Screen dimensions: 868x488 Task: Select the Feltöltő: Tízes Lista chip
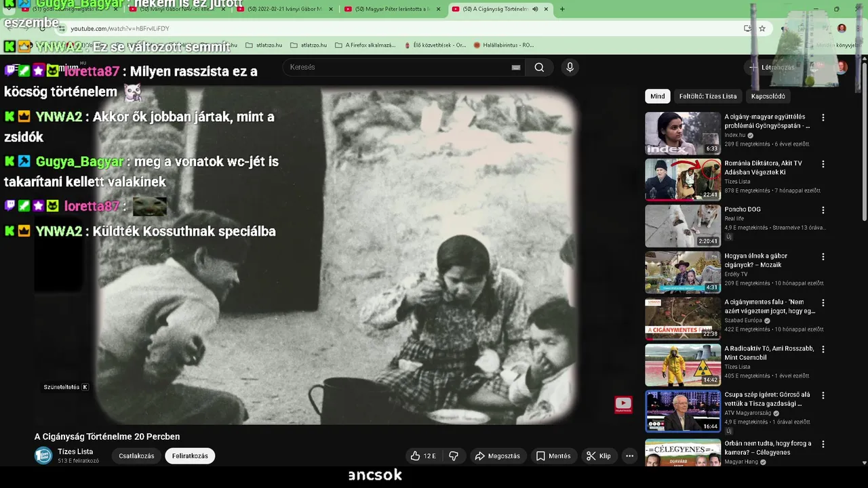pos(708,96)
